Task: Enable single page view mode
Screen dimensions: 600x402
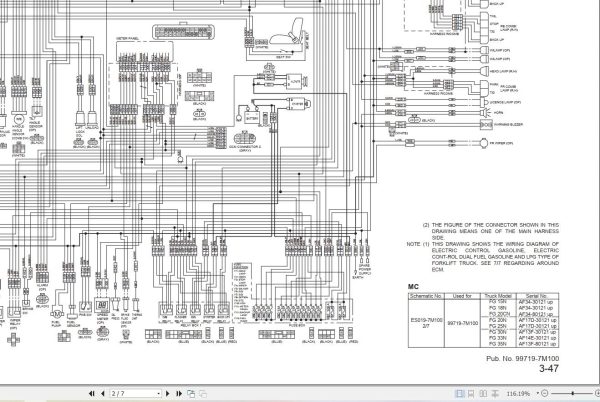Action: pos(460,393)
